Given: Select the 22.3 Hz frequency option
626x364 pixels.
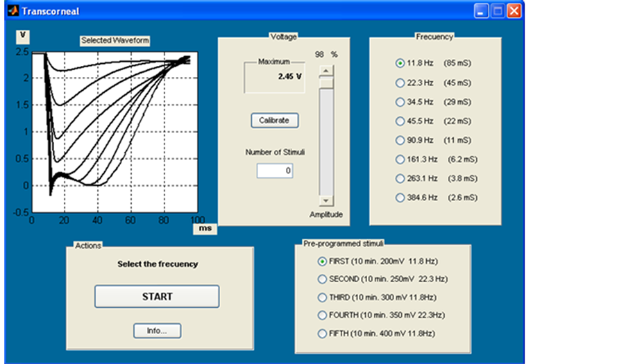Looking at the screenshot, I should point(400,83).
